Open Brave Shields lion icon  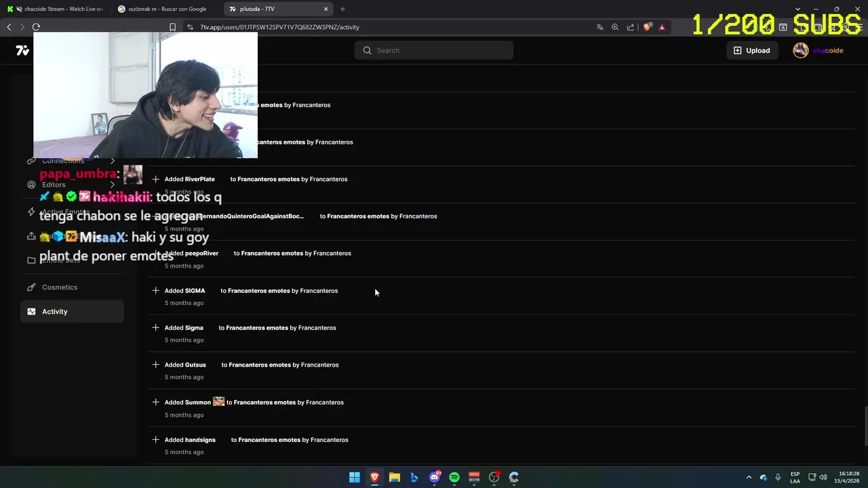tap(647, 27)
